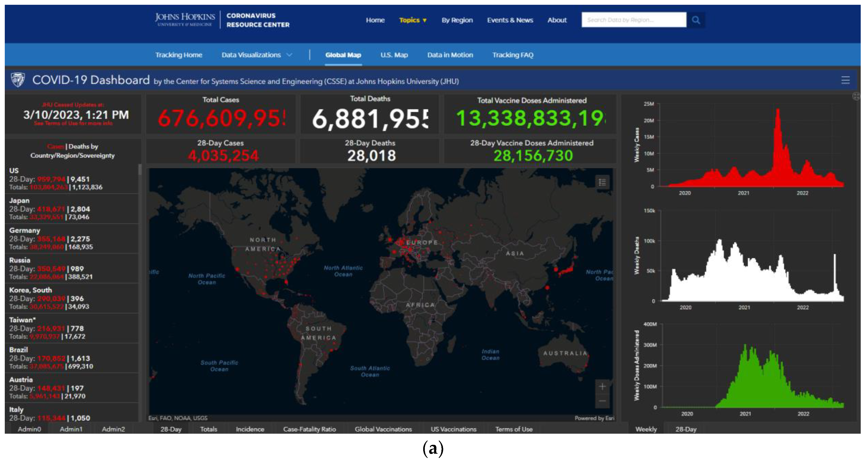
Task: Expand Data Visualizations dropdown chevron
Action: pyautogui.click(x=289, y=55)
